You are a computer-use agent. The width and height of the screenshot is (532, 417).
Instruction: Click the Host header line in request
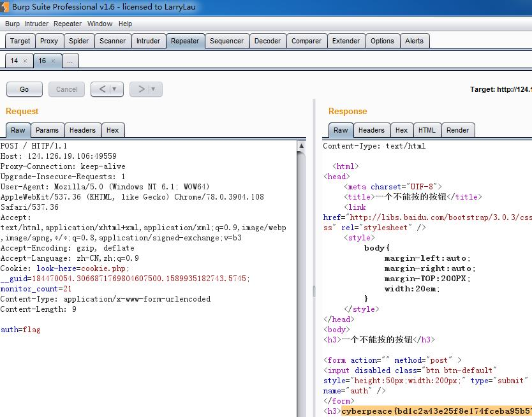pos(58,156)
